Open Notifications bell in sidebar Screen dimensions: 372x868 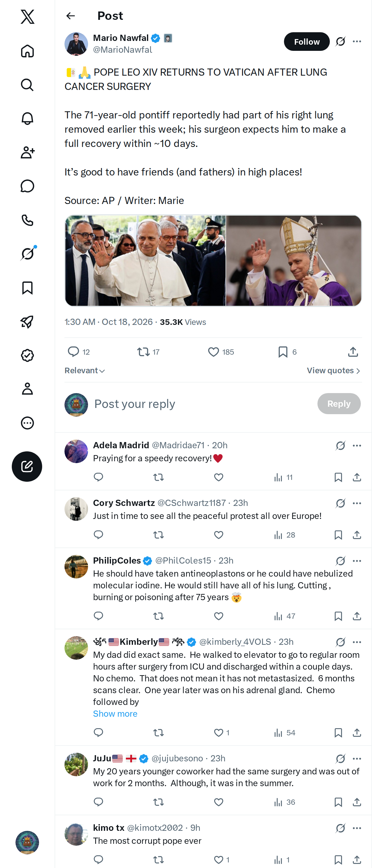[x=27, y=119]
